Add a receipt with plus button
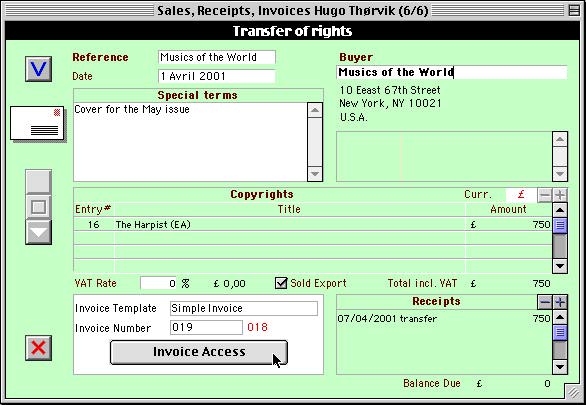Image resolution: width=586 pixels, height=405 pixels. 559,302
